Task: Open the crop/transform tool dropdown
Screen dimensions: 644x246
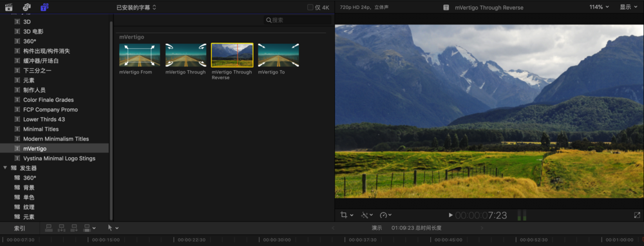Action: click(x=346, y=215)
